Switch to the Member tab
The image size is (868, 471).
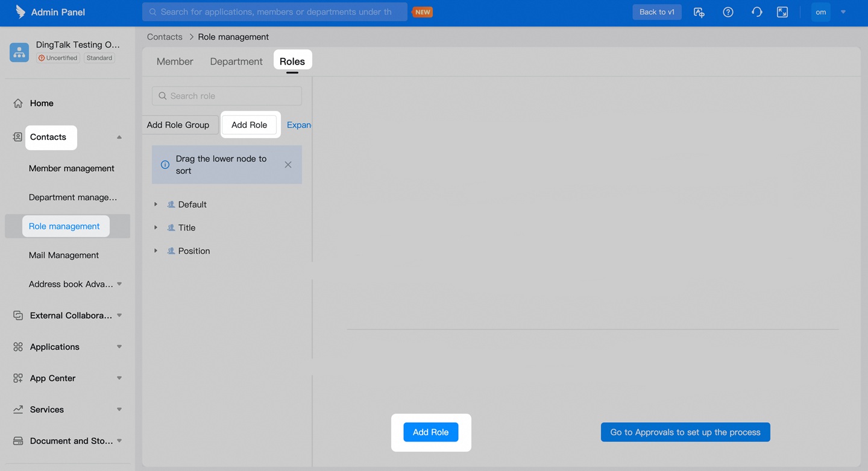click(175, 62)
